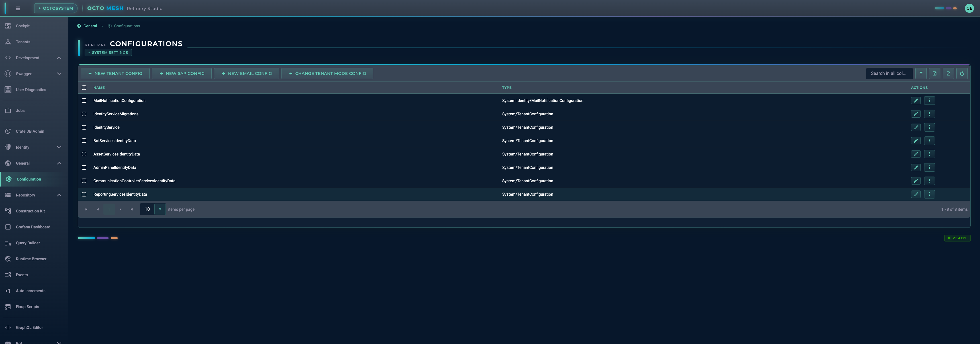Click the OCTOSYSTEM tenant badge
This screenshot has width=980, height=344.
pos(56,8)
